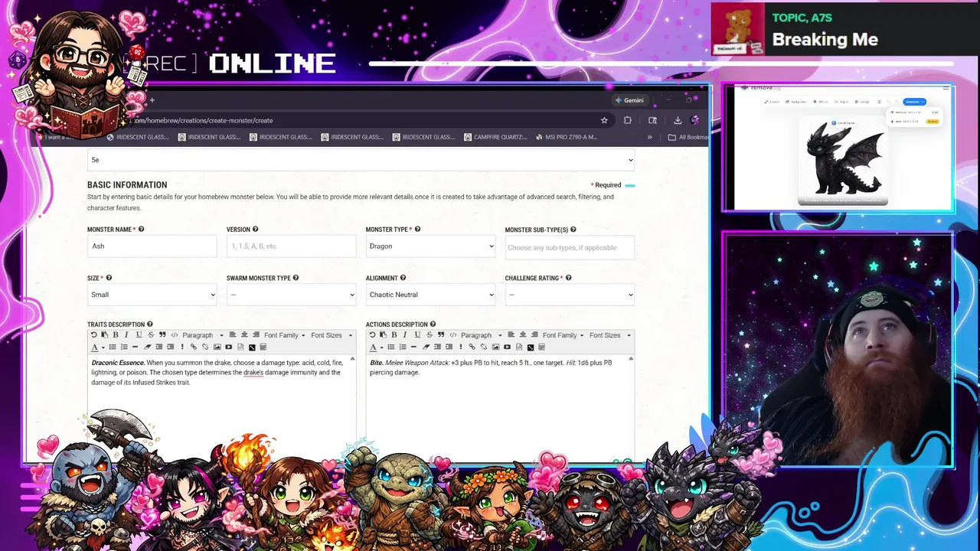Undo in the Actions Description editor
The image size is (980, 551).
click(x=372, y=335)
